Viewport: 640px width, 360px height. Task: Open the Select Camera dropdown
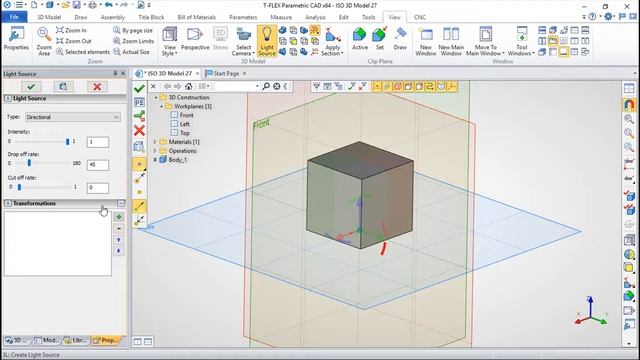[243, 41]
